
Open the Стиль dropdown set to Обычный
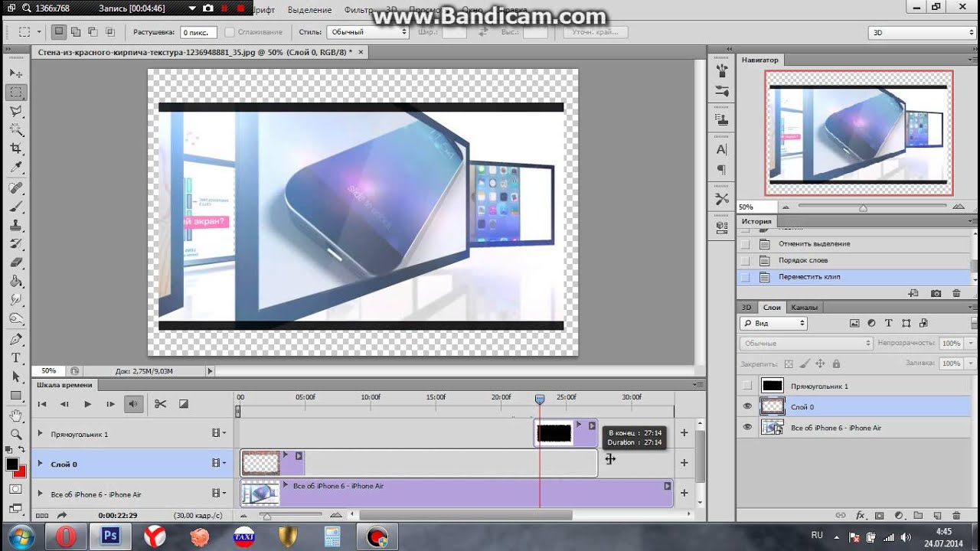368,32
